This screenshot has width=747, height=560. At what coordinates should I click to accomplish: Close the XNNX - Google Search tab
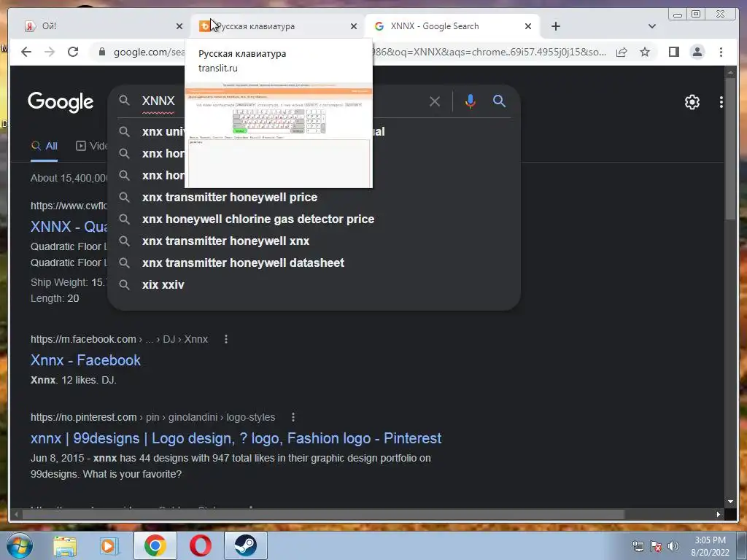528,26
